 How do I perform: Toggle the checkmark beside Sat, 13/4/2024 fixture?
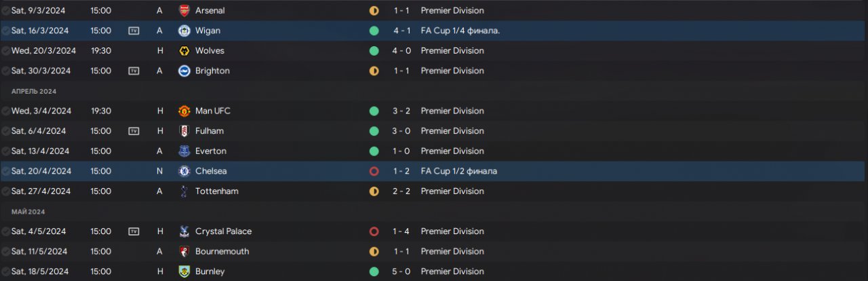pos(5,151)
